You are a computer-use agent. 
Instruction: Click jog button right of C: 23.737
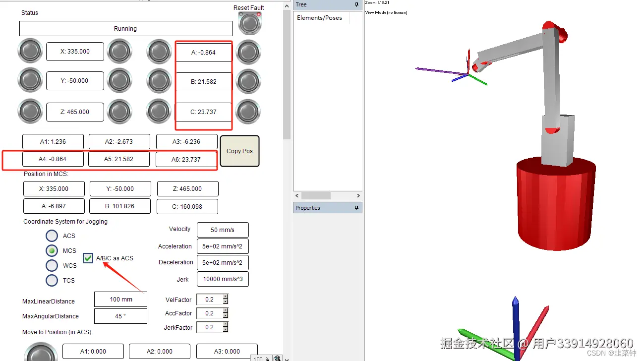coord(248,112)
